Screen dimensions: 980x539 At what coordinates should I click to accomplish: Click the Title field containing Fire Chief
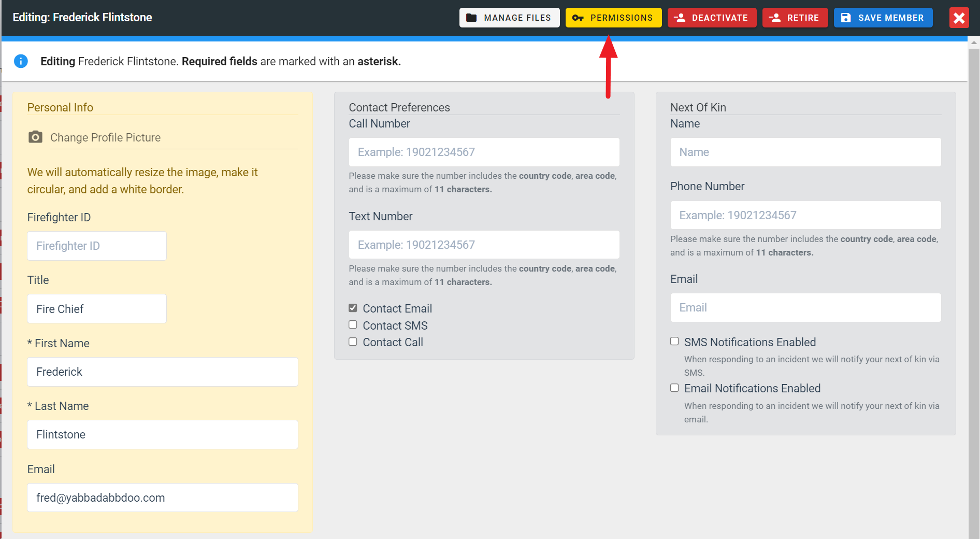(97, 309)
